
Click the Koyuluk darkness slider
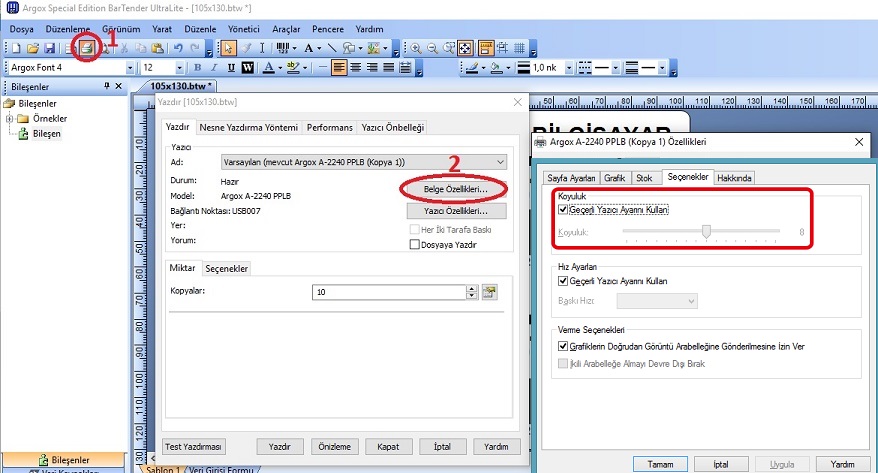706,231
